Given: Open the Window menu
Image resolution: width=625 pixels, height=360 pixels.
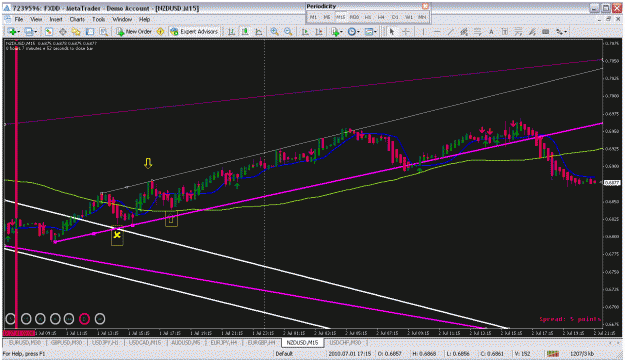Looking at the screenshot, I should tap(122, 19).
